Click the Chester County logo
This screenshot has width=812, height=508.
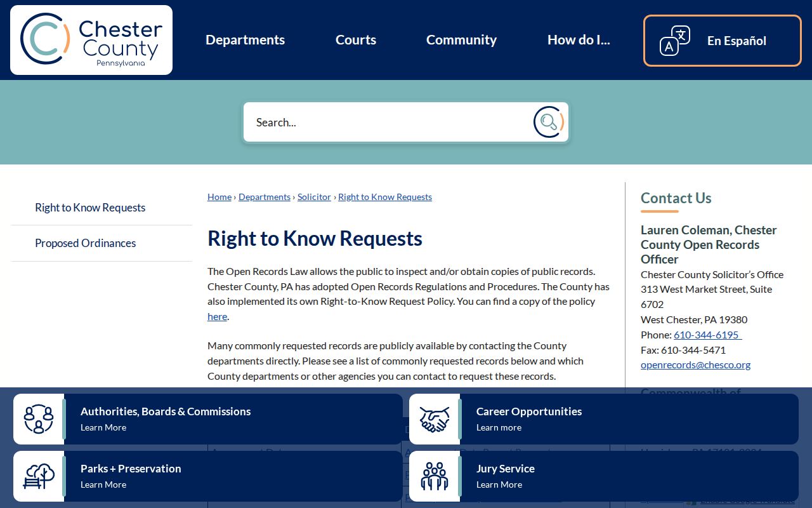(91, 40)
